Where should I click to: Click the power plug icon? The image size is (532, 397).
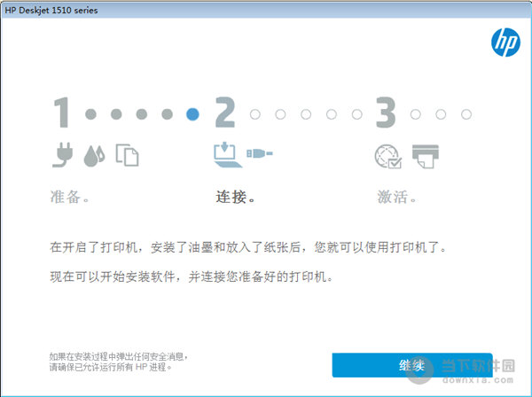(x=63, y=155)
